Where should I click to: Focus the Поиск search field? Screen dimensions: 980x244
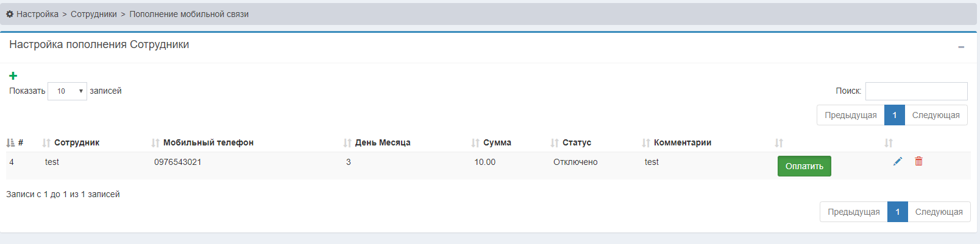(916, 91)
